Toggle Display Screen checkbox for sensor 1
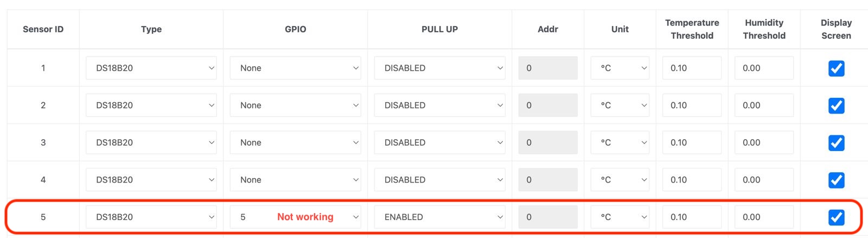868x238 pixels. tap(836, 68)
